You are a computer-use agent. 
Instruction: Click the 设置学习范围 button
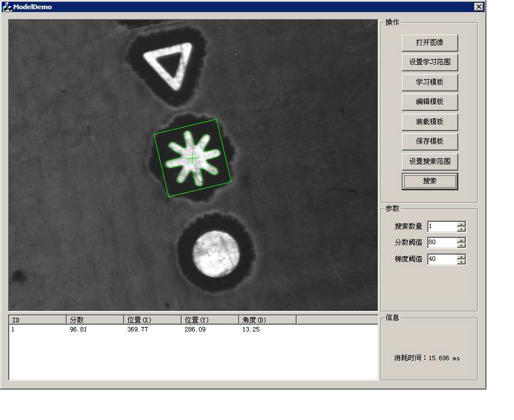[429, 62]
